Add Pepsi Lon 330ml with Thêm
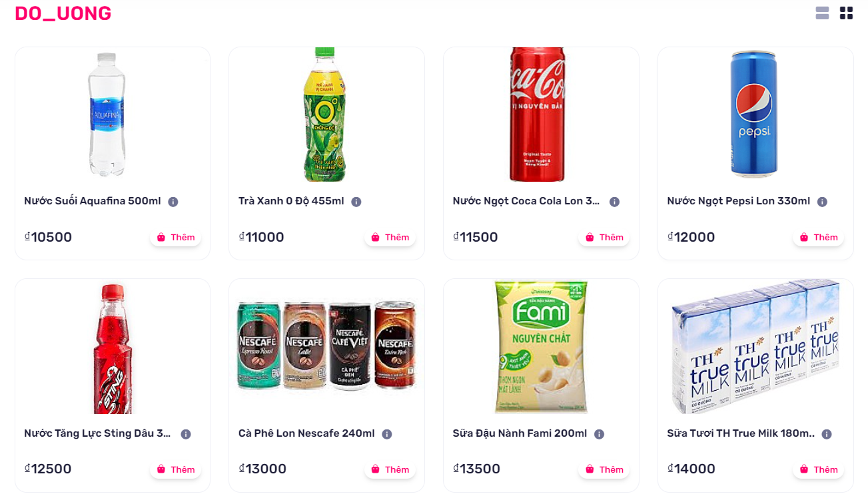868x494 pixels. click(x=819, y=238)
